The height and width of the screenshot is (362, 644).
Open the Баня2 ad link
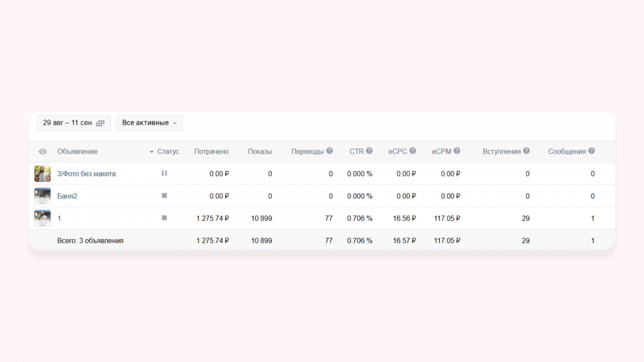point(67,196)
